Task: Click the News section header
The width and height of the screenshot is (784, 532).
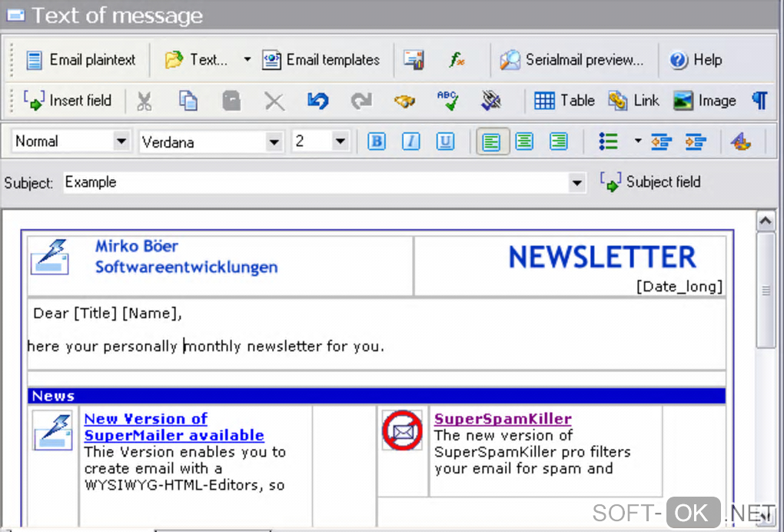Action: tap(377, 395)
